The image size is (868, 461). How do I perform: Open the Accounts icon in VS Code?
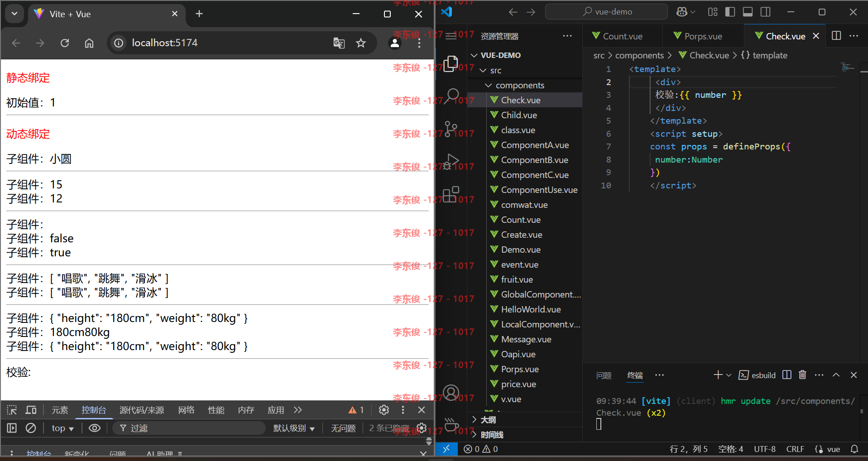pyautogui.click(x=451, y=393)
